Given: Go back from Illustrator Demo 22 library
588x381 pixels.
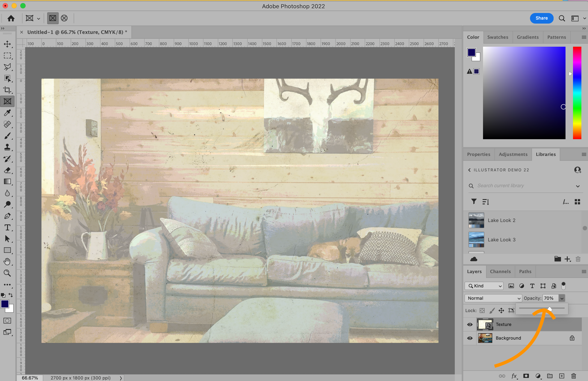Looking at the screenshot, I should pyautogui.click(x=469, y=170).
